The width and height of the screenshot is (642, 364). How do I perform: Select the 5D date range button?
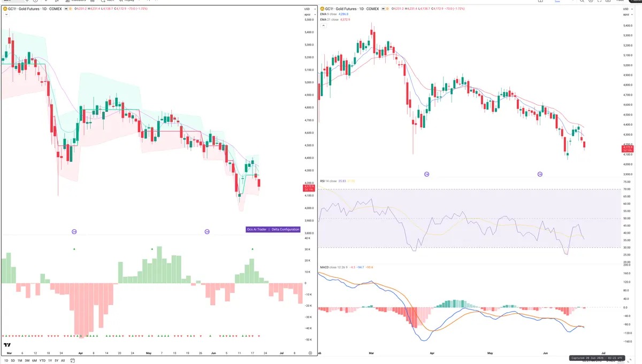[13, 360]
